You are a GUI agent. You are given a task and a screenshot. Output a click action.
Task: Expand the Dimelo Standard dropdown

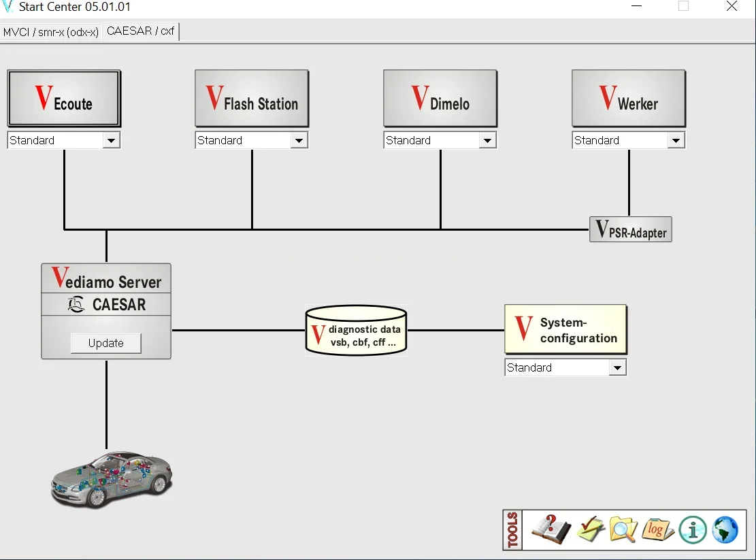click(487, 140)
